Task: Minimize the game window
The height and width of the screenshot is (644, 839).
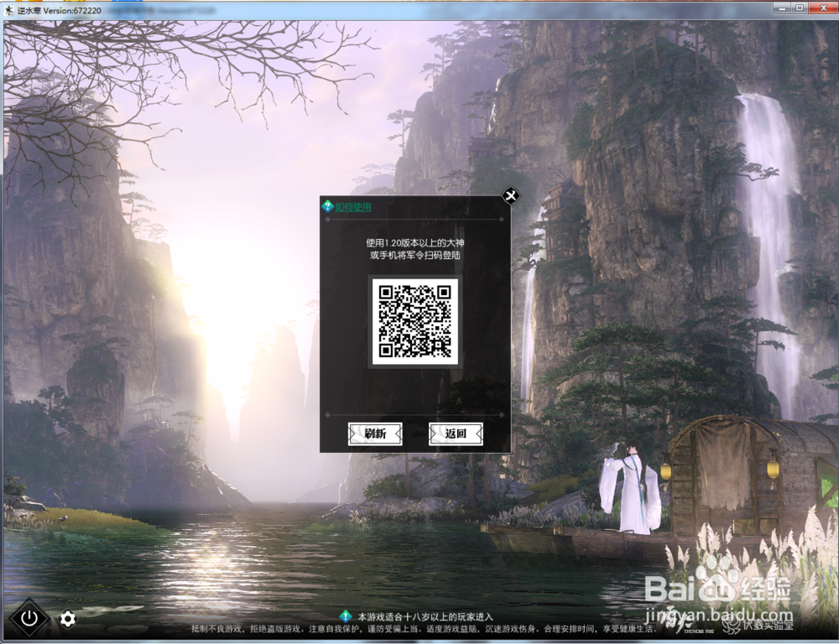Action: [784, 8]
